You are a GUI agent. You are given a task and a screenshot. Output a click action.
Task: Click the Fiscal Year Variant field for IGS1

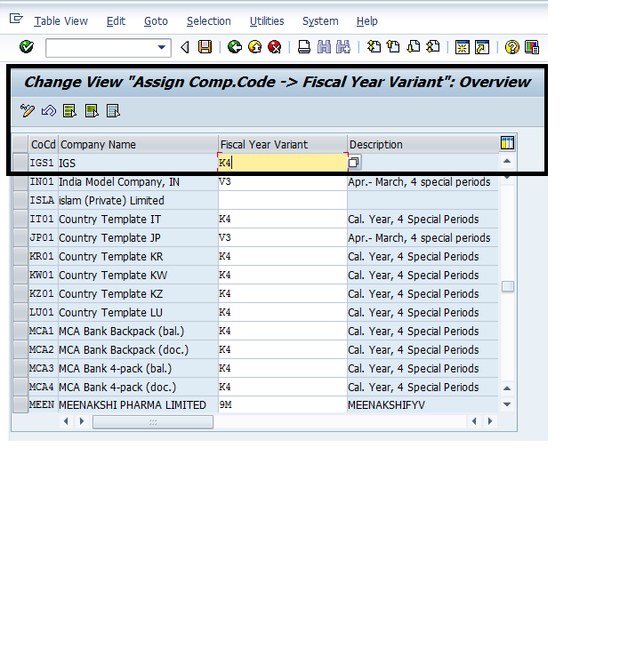[283, 163]
